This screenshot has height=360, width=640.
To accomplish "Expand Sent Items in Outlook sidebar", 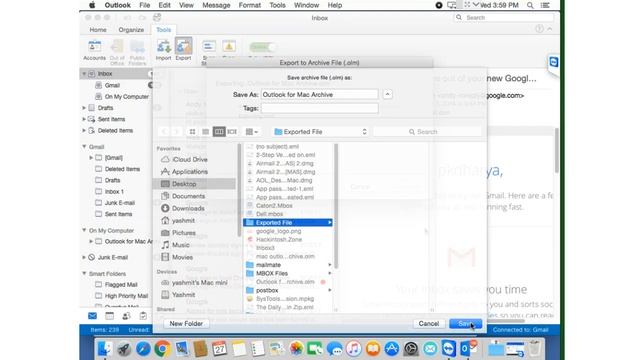I will 84,119.
